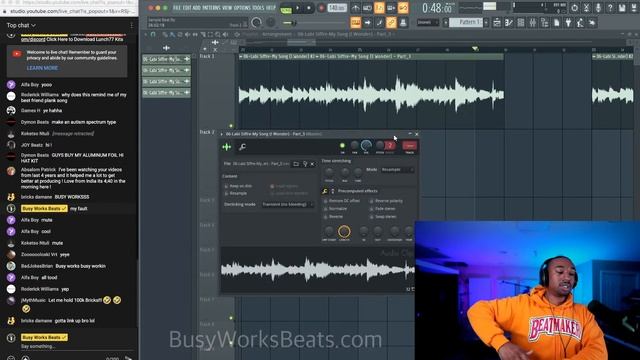Open Declicking mode dropdown
The width and height of the screenshot is (640, 360).
[287, 204]
